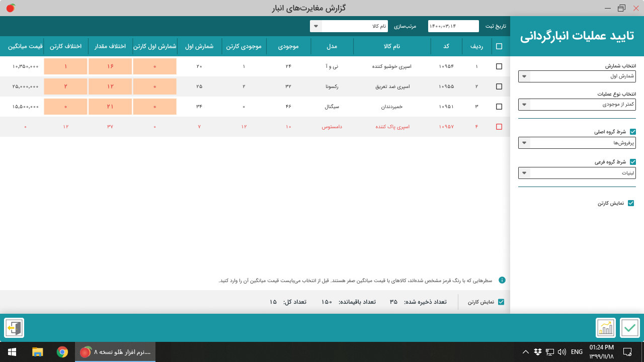This screenshot has width=644, height=362.
Task: Select the product name cell اسپری ضد تعریق
Action: pyautogui.click(x=392, y=86)
